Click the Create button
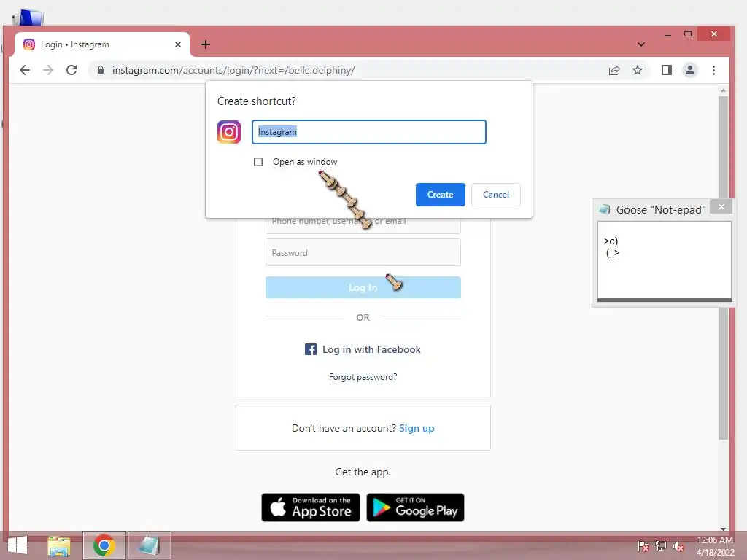The width and height of the screenshot is (747, 560). pyautogui.click(x=440, y=194)
